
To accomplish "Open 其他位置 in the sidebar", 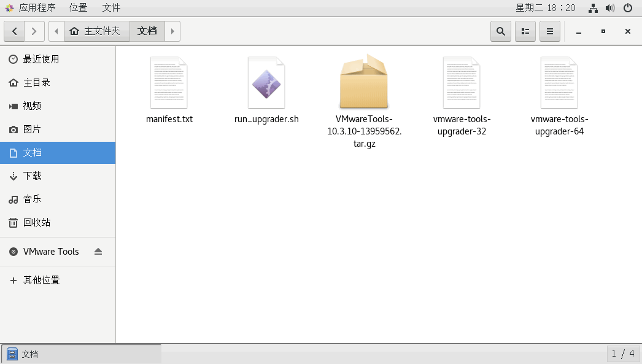I will (x=58, y=280).
